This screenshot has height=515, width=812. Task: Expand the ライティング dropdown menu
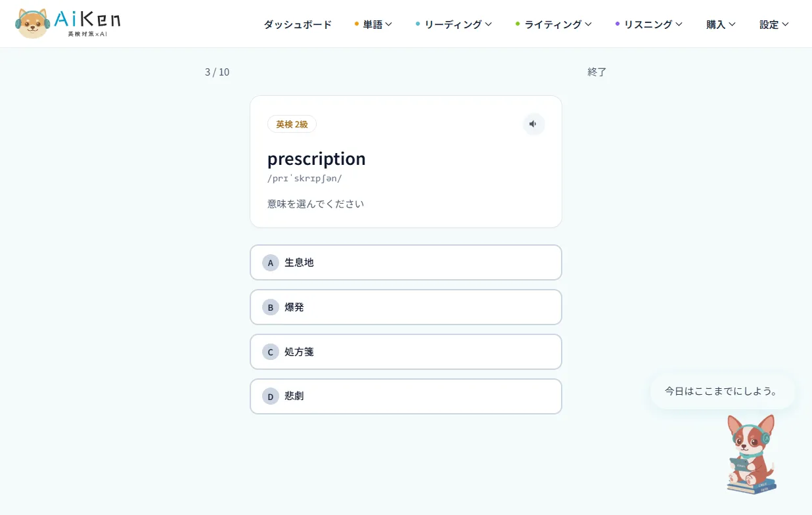tap(554, 24)
